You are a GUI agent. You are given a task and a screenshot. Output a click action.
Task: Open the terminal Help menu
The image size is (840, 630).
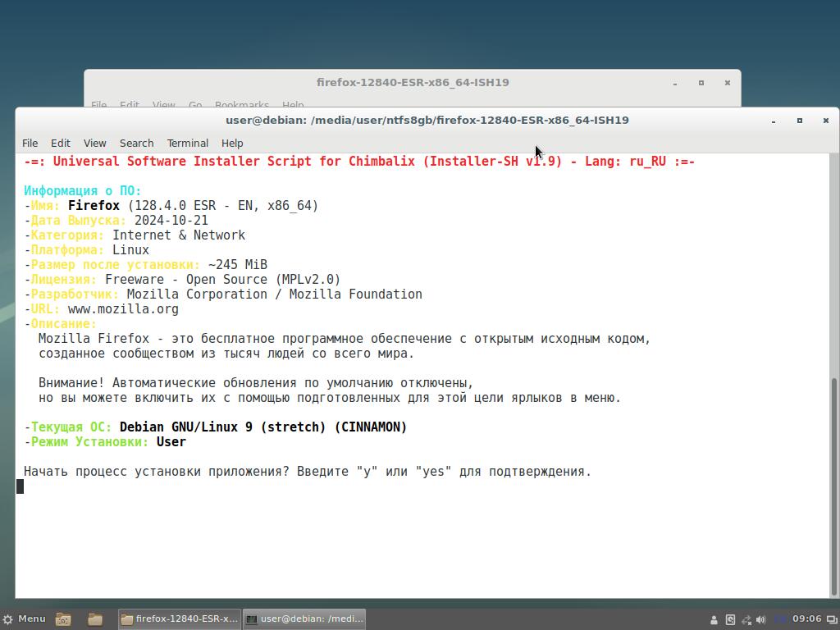[232, 143]
